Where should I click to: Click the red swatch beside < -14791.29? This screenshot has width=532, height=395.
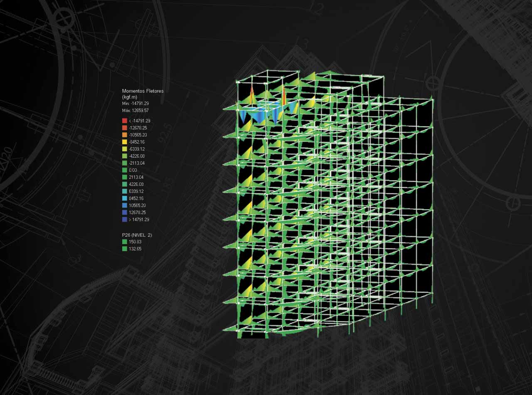point(124,121)
